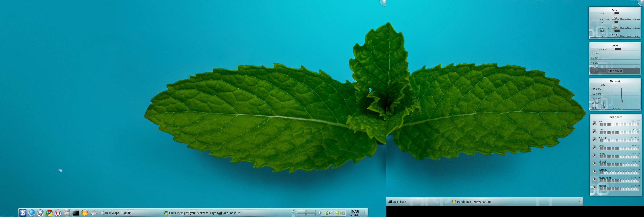Switch to #archlinux – Konversation task
Screen dimensions: 644x217
[x=471, y=202]
